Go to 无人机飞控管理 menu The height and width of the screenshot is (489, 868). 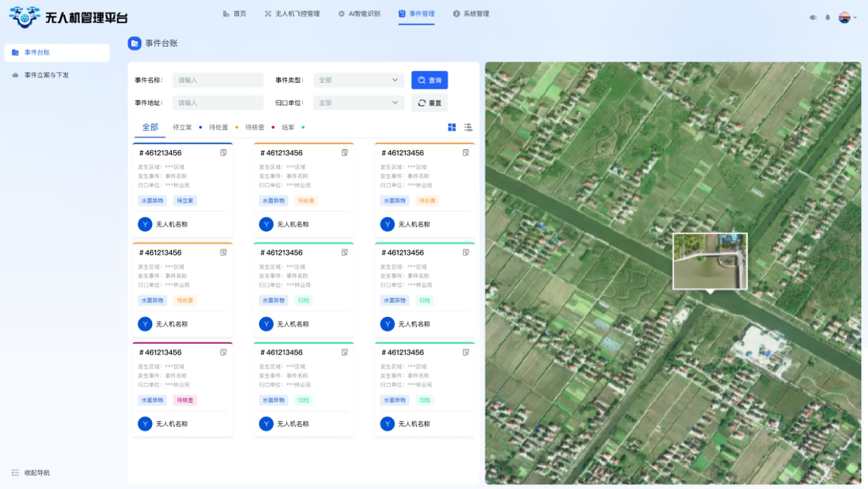point(292,14)
